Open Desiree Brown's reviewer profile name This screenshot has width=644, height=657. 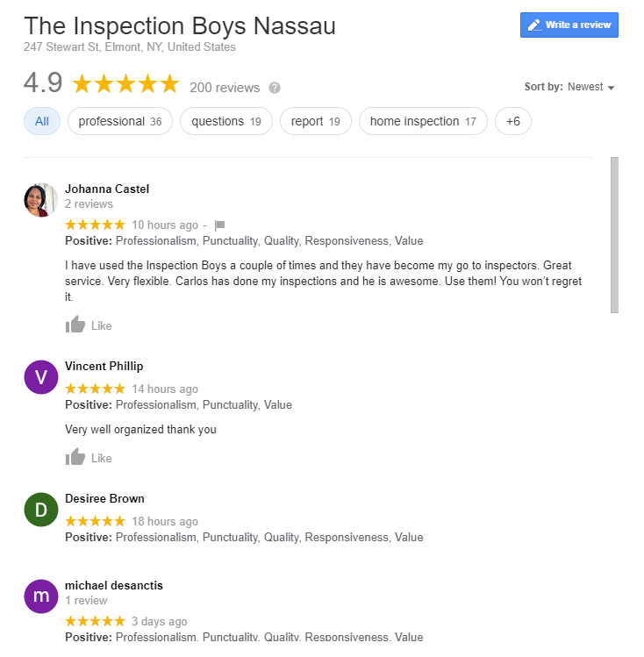click(x=104, y=498)
